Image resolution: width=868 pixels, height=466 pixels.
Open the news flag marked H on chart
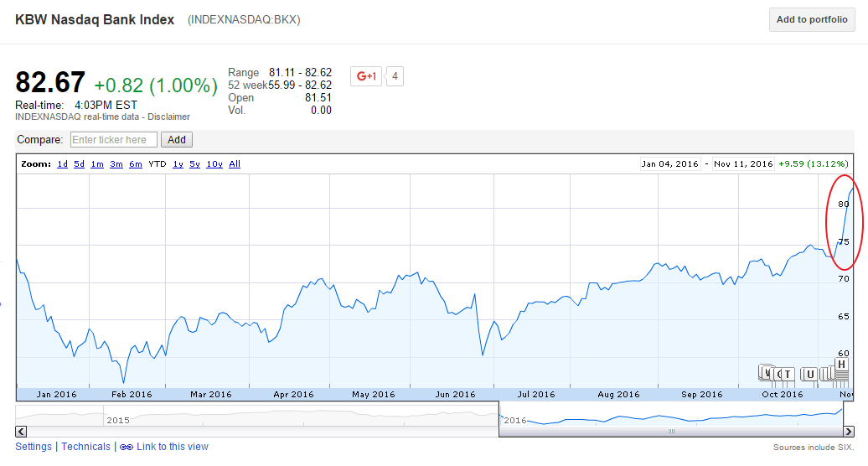[841, 364]
